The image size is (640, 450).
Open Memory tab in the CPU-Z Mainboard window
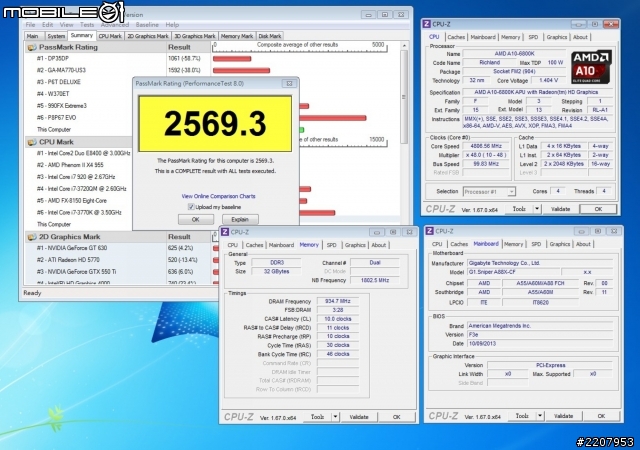[513, 244]
